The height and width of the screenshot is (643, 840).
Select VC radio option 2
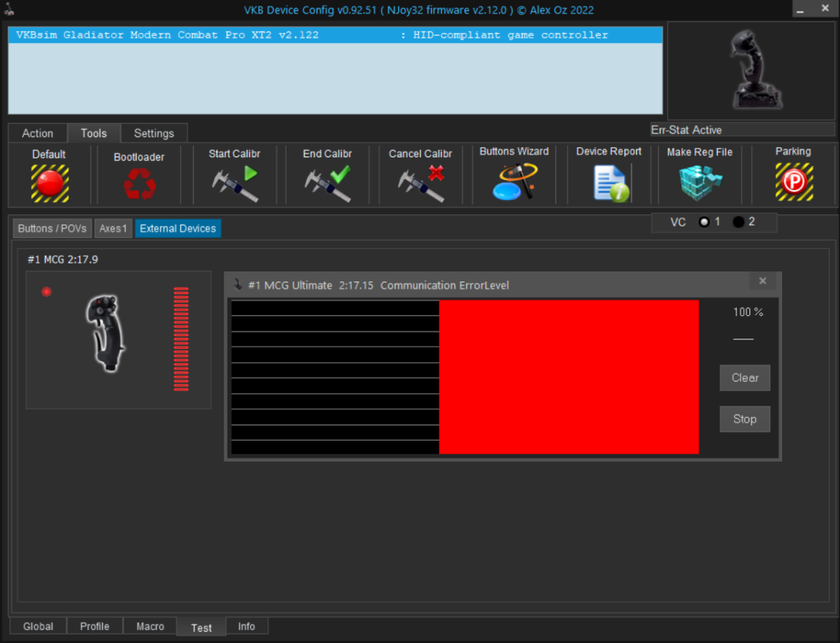tap(738, 222)
